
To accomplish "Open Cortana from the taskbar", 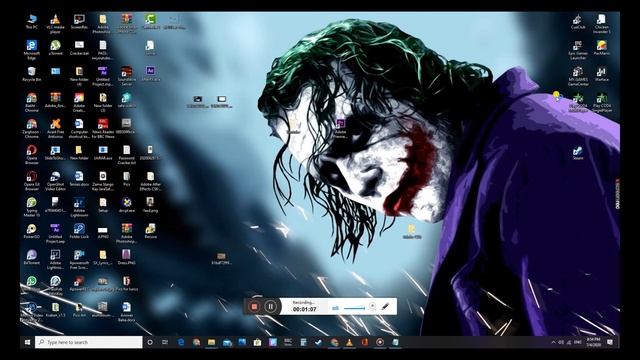I will click(150, 342).
